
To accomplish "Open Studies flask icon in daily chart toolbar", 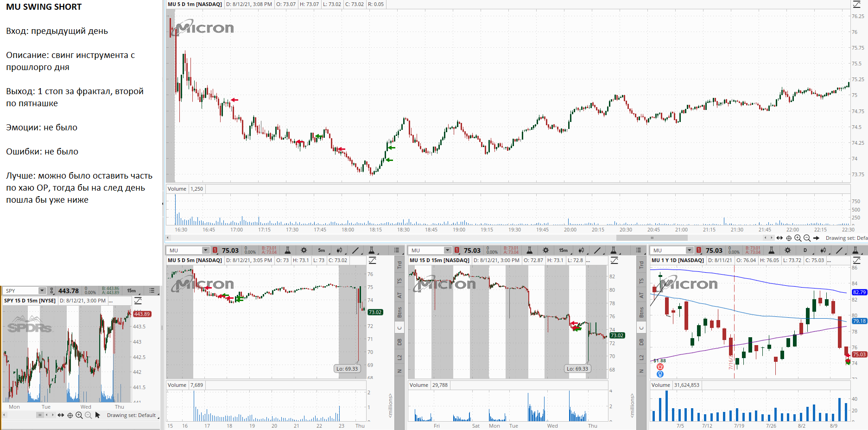I will pos(771,250).
